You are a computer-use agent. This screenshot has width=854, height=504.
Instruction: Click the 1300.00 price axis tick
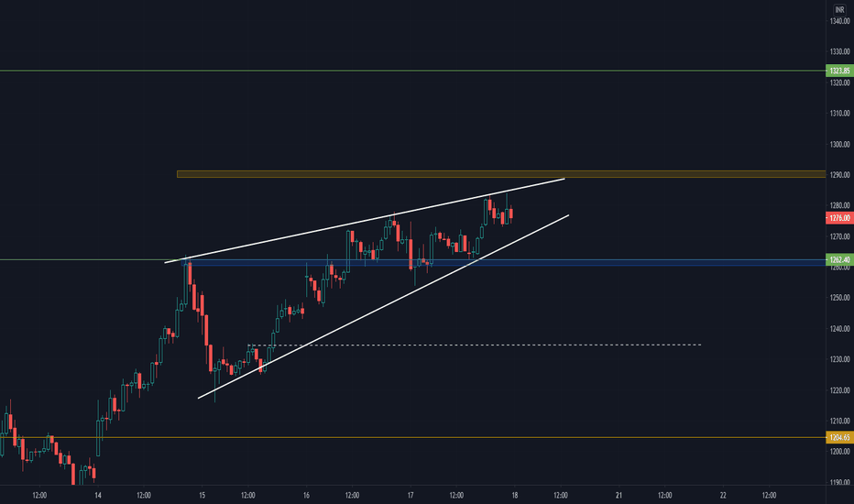click(x=839, y=145)
